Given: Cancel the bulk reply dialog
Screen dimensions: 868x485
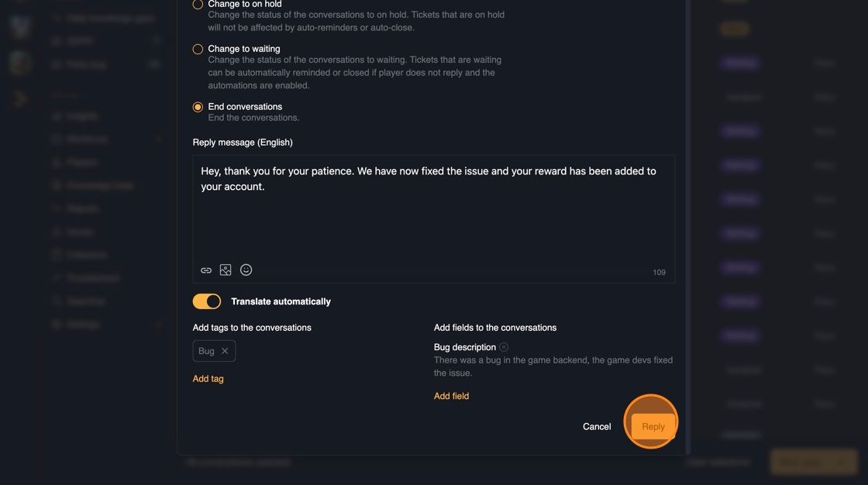Looking at the screenshot, I should tap(597, 427).
